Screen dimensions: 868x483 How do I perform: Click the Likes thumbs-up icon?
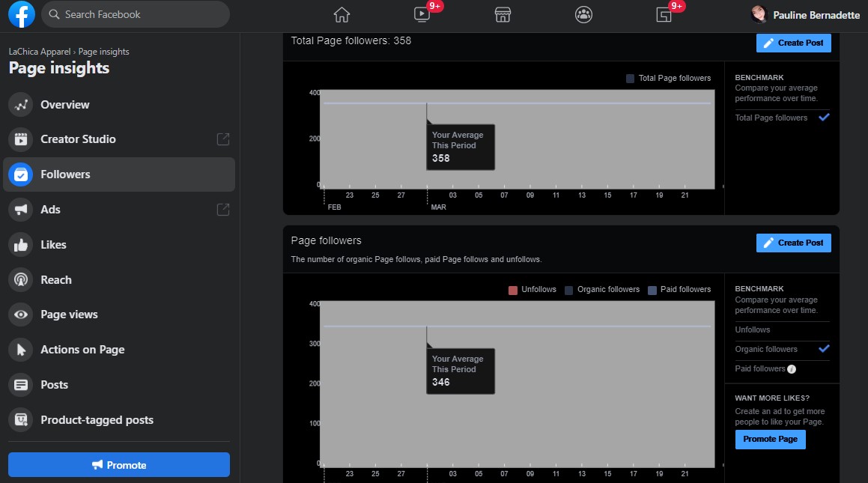point(20,245)
